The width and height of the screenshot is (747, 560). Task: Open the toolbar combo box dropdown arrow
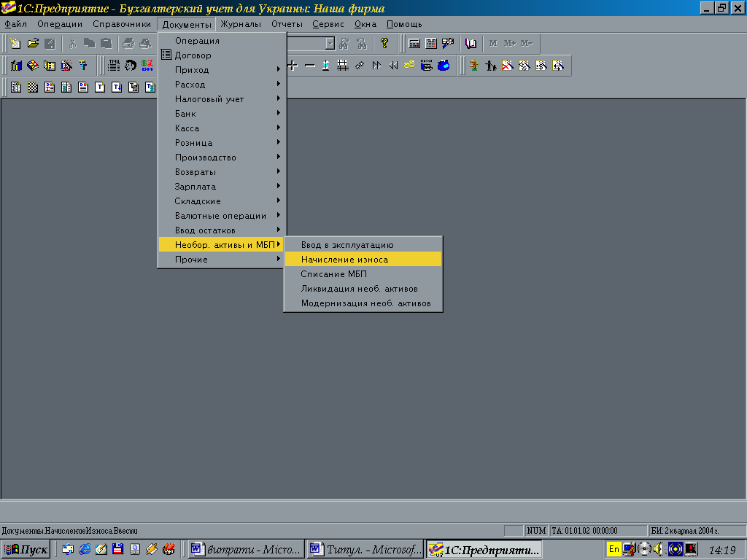click(x=330, y=44)
